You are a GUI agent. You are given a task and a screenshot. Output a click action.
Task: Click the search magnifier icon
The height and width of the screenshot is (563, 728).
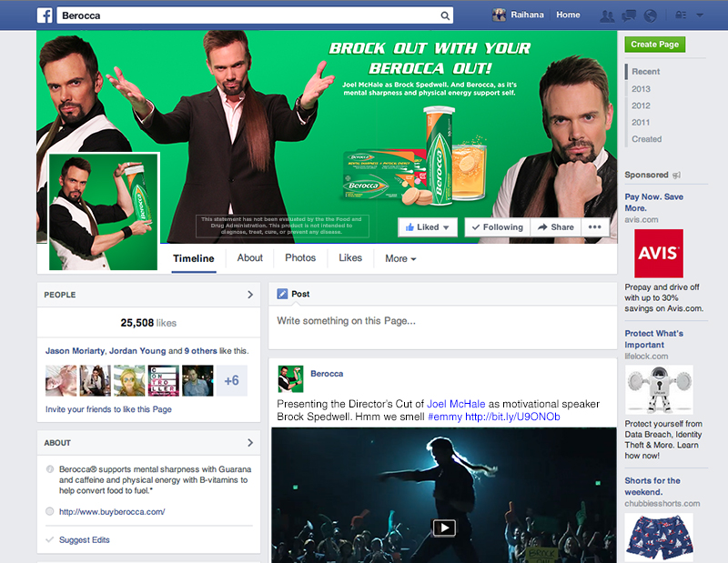pos(445,15)
